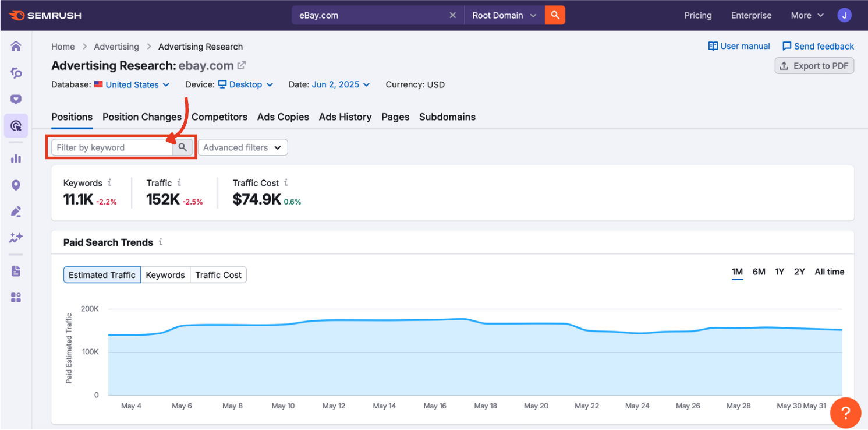Expand the Advanced filters dropdown
Image resolution: width=868 pixels, height=430 pixels.
(x=242, y=147)
